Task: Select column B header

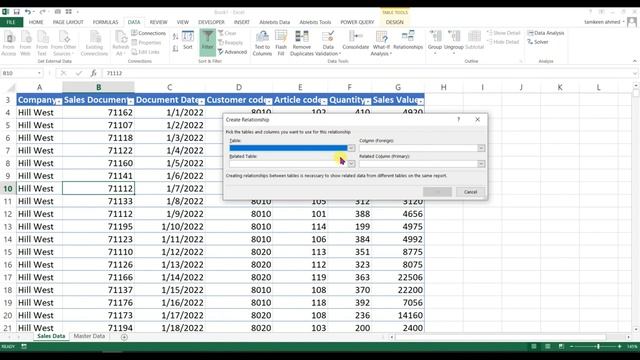Action: point(98,87)
